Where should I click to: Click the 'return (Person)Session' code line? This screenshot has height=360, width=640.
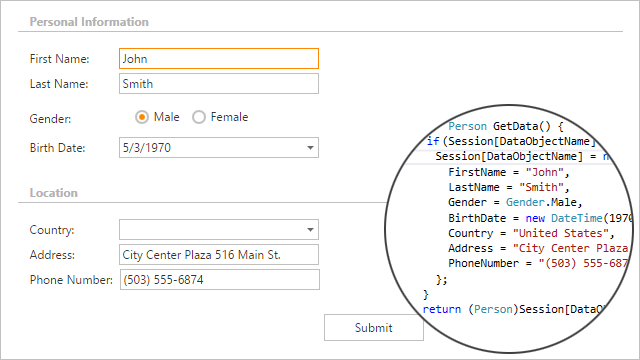click(x=514, y=309)
